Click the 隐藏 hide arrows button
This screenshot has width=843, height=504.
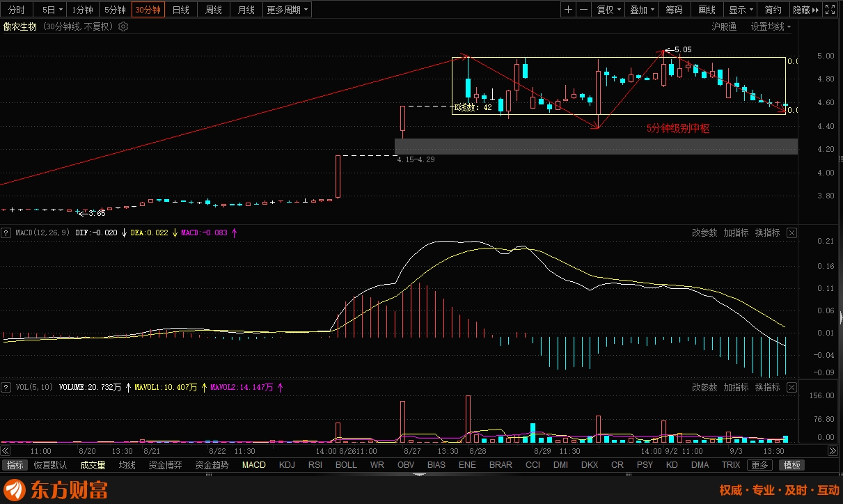coord(805,10)
